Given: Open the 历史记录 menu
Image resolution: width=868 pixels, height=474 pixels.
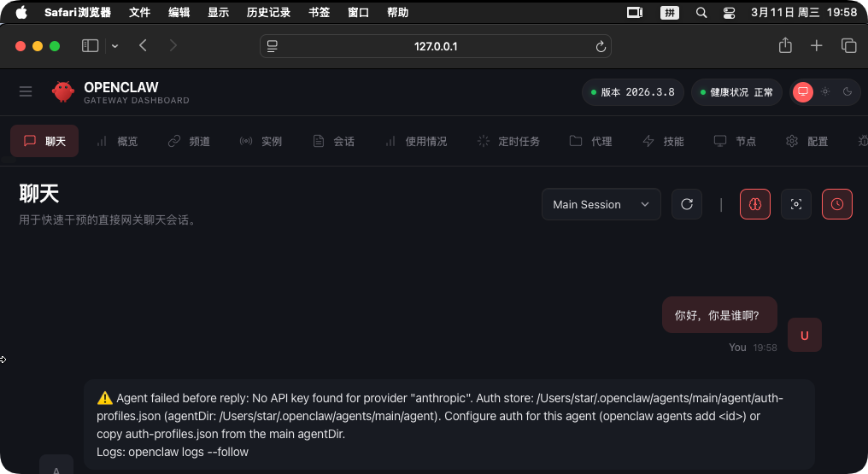Looking at the screenshot, I should tap(268, 12).
